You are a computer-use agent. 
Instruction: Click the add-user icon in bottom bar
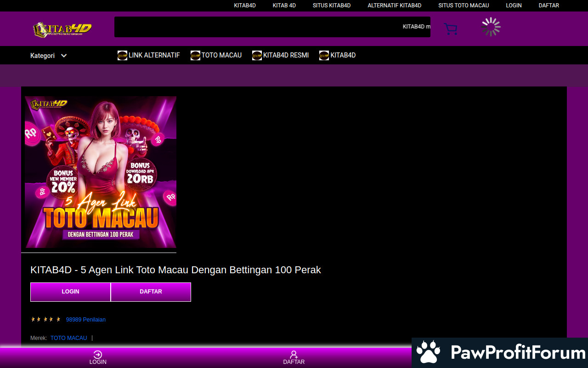point(294,354)
